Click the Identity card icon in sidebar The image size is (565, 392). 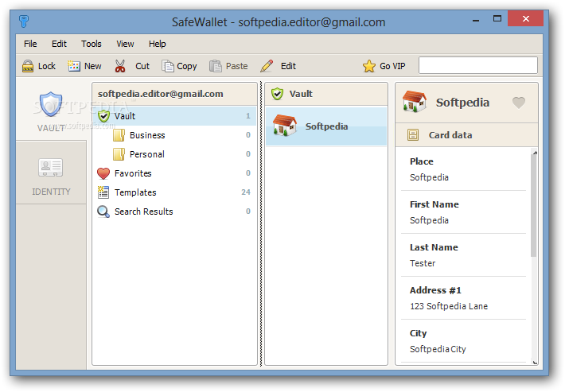click(51, 168)
